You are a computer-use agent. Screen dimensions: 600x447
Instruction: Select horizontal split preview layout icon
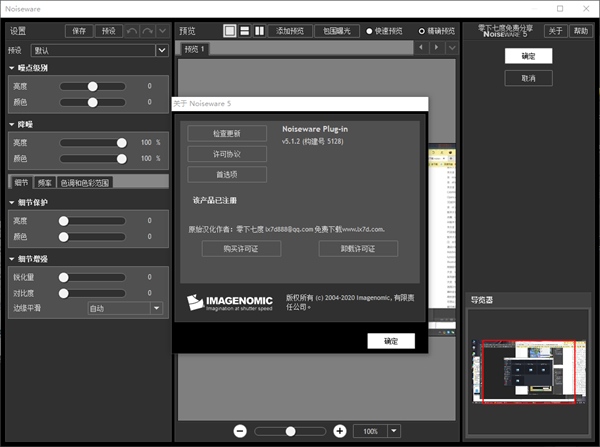(x=245, y=31)
